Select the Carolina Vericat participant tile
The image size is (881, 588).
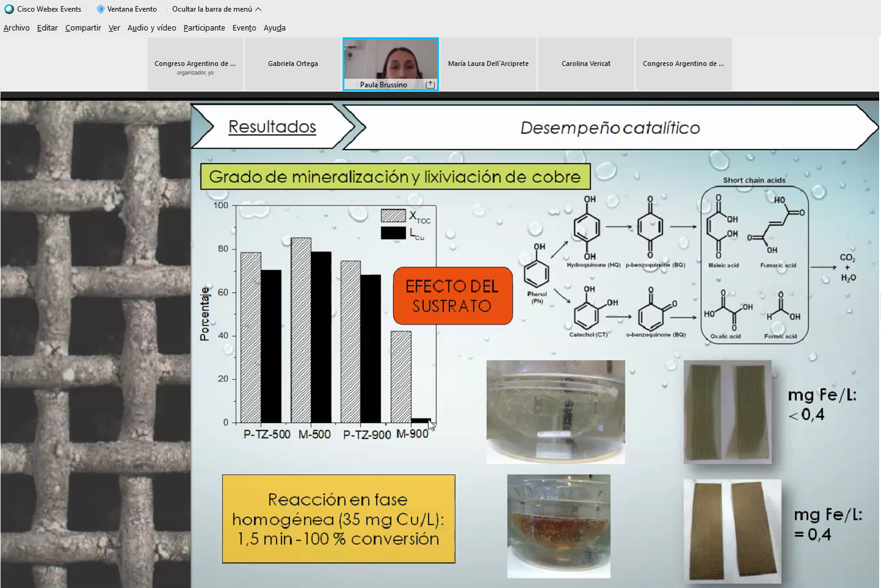click(x=586, y=64)
